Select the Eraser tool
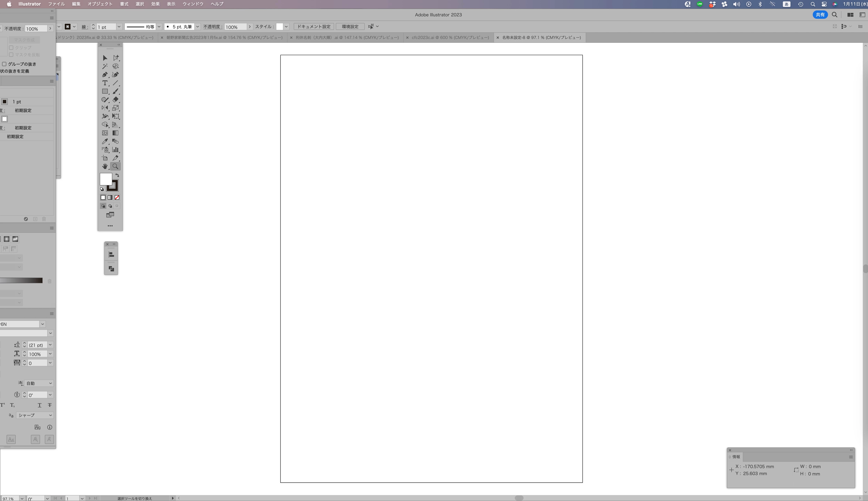The height and width of the screenshot is (501, 868). pyautogui.click(x=116, y=100)
